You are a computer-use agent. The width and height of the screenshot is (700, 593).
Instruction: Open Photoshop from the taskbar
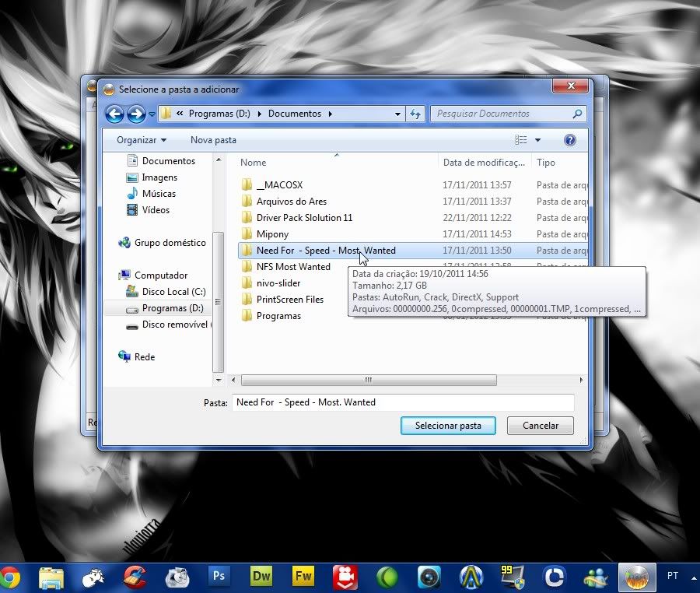pyautogui.click(x=219, y=577)
